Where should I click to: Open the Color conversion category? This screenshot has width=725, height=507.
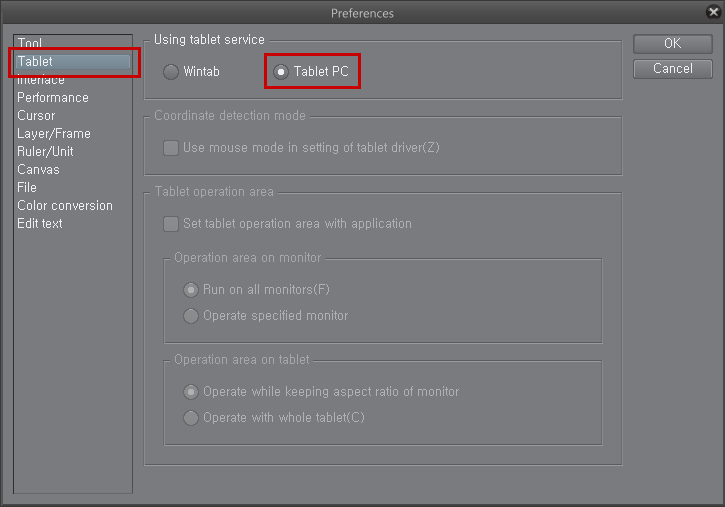(65, 206)
